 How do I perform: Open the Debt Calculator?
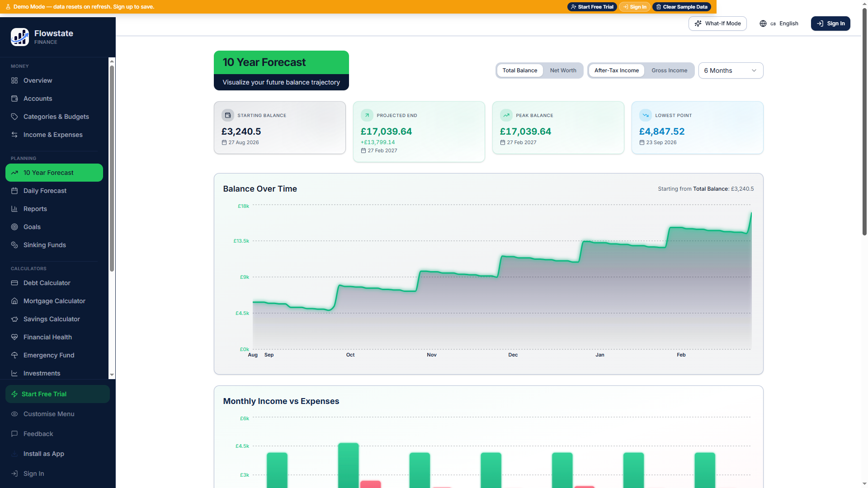(x=54, y=283)
